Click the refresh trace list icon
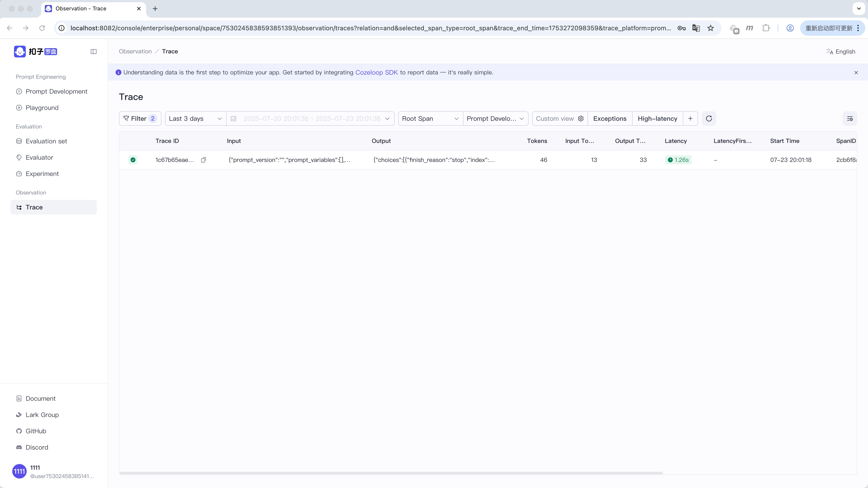 tap(709, 119)
